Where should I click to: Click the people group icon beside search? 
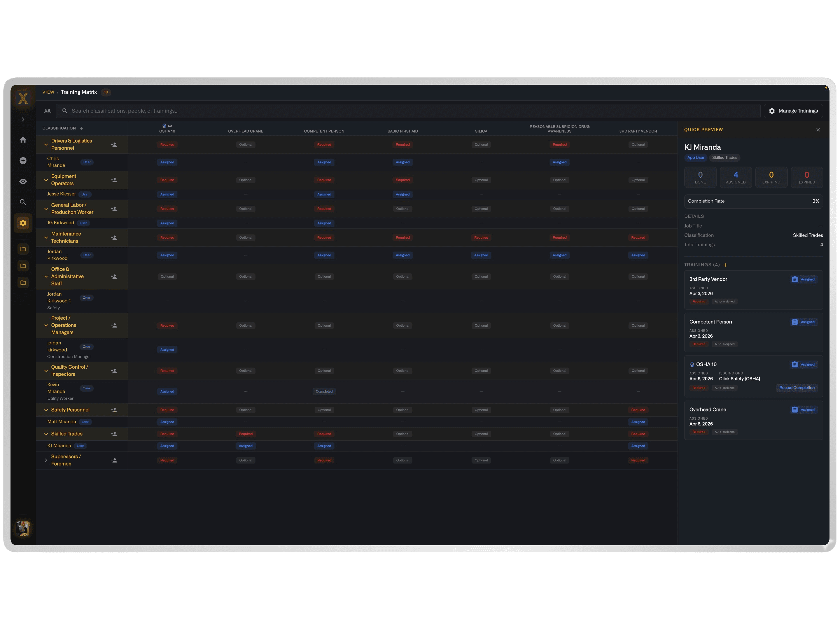tap(47, 111)
